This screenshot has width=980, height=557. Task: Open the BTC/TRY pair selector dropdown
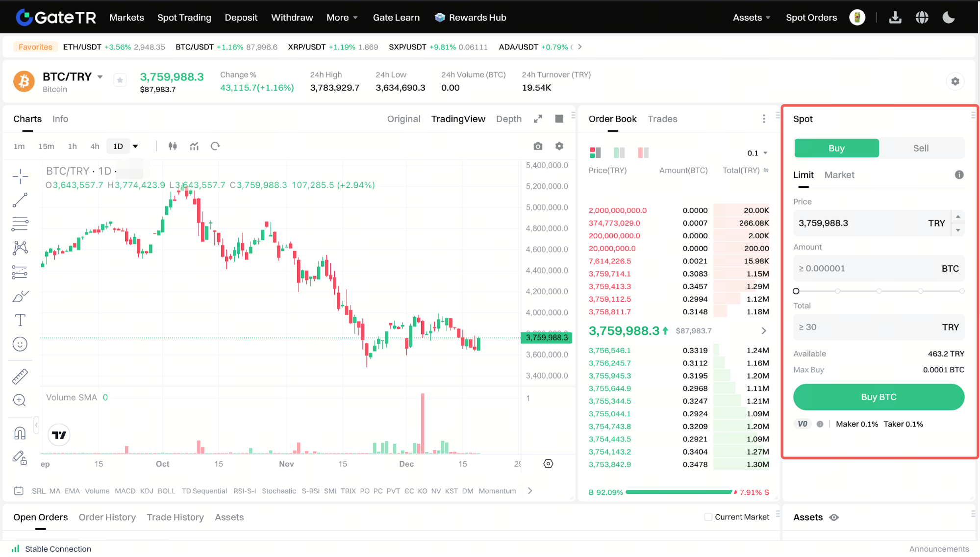[x=100, y=77]
